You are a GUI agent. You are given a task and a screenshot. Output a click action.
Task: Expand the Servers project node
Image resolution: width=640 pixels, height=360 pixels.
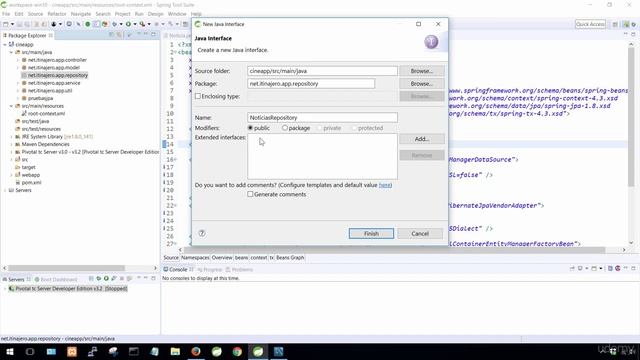coord(5,190)
